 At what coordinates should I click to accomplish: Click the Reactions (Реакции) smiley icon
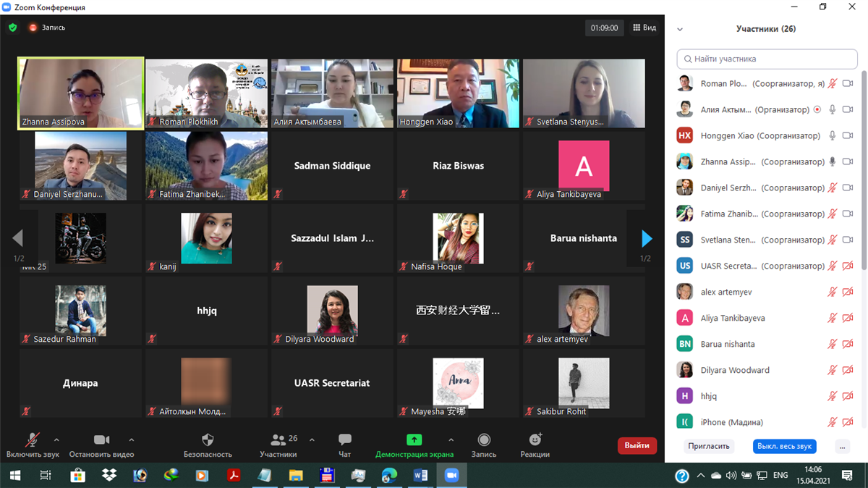click(x=535, y=440)
